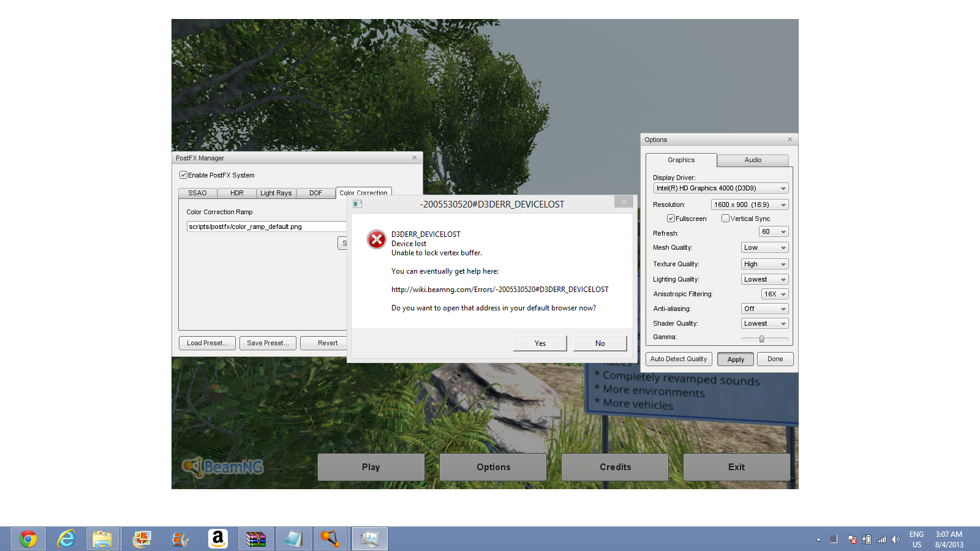Check battery power status icon

coord(866,539)
